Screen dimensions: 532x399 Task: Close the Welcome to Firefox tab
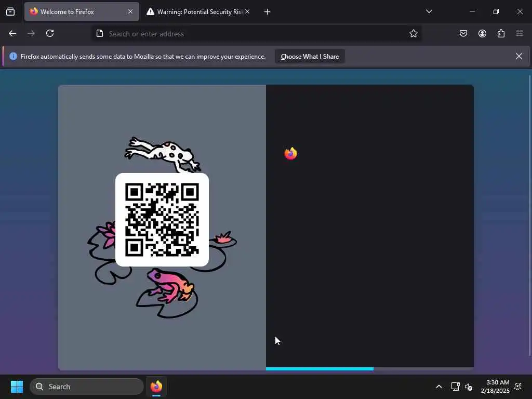(130, 12)
